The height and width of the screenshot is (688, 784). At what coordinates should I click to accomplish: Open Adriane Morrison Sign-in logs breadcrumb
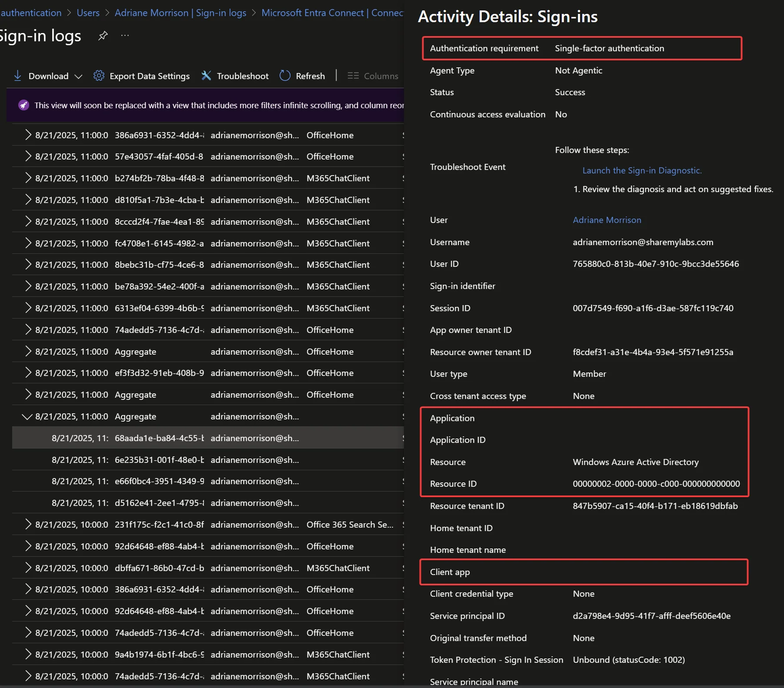[180, 13]
